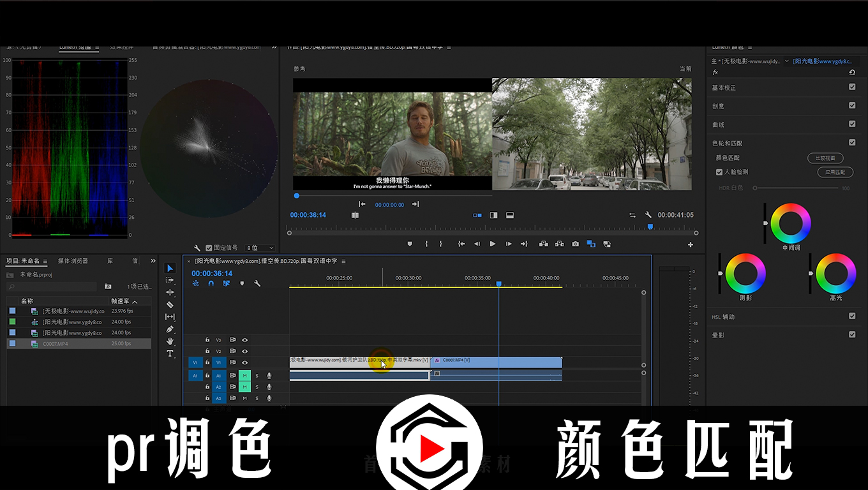The width and height of the screenshot is (868, 490).
Task: Click the 中间调 color wheel
Action: click(x=790, y=223)
